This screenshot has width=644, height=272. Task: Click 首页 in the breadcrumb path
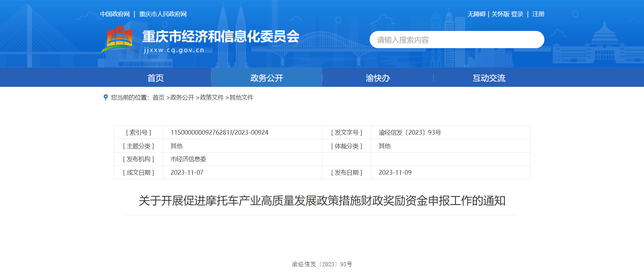pos(159,98)
